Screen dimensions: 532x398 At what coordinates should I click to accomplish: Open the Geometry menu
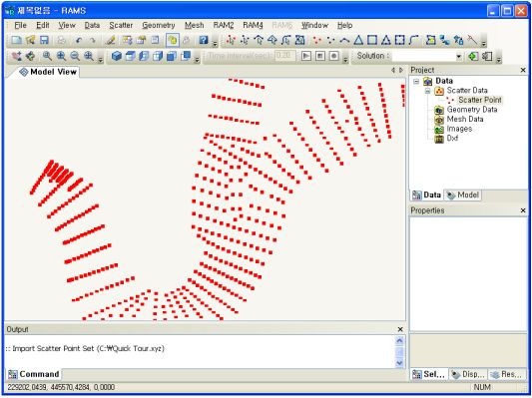point(159,25)
